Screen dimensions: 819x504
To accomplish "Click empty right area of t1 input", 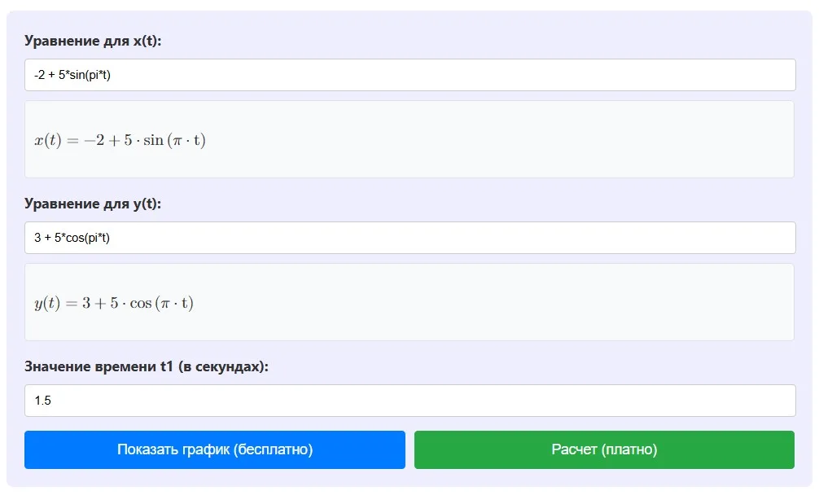I will [651, 401].
